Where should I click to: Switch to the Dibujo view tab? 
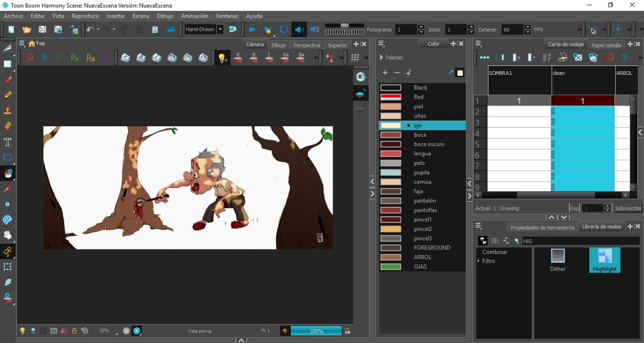pyautogui.click(x=279, y=45)
